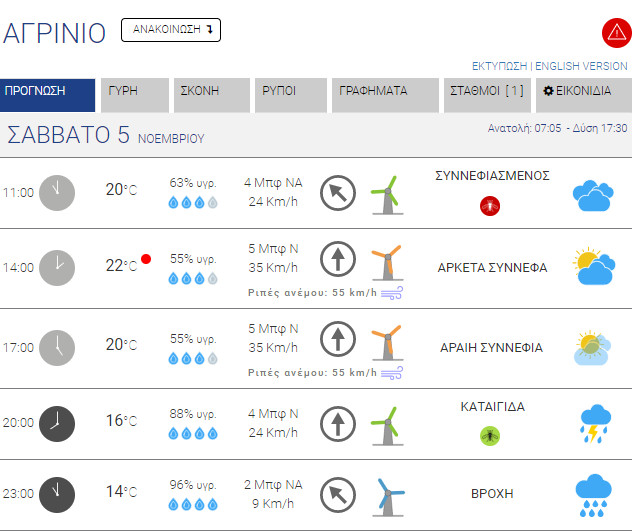633x531 pixels.
Task: Click the red mosquito alert icon at 11:00
Action: [x=490, y=206]
